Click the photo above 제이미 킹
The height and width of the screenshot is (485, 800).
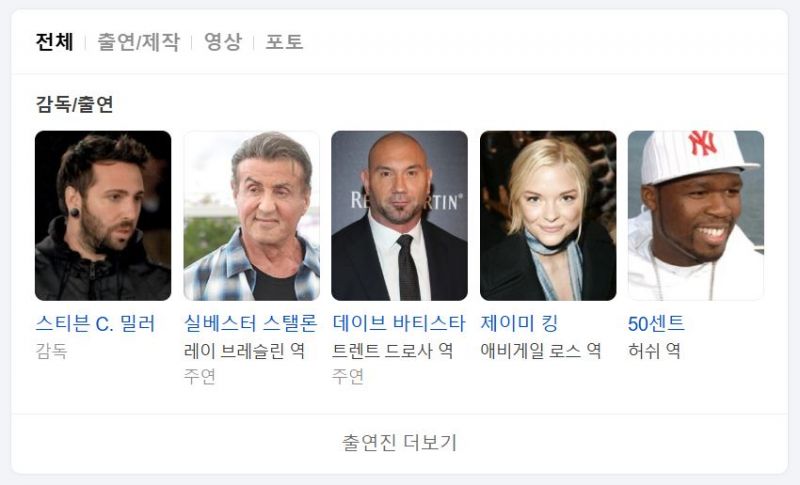(x=548, y=215)
